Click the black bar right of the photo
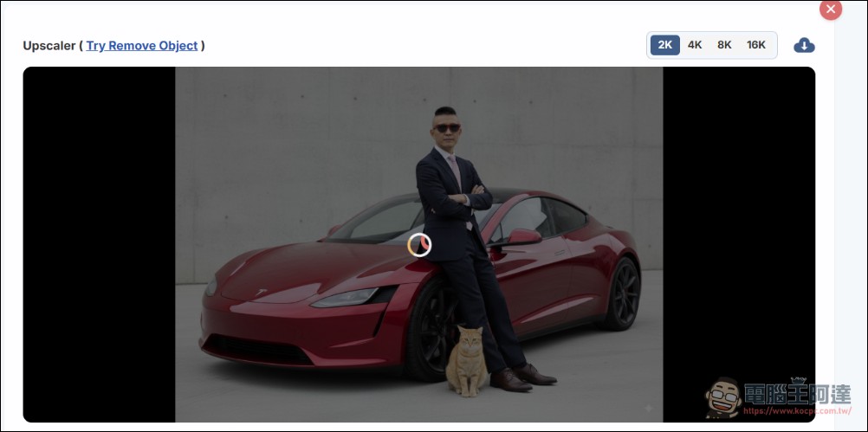The height and width of the screenshot is (432, 868). pyautogui.click(x=739, y=222)
